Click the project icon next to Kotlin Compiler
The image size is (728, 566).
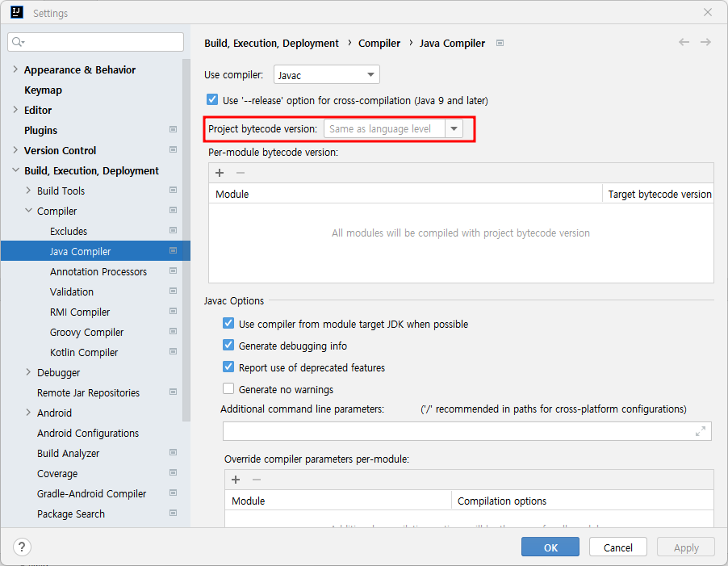point(174,351)
